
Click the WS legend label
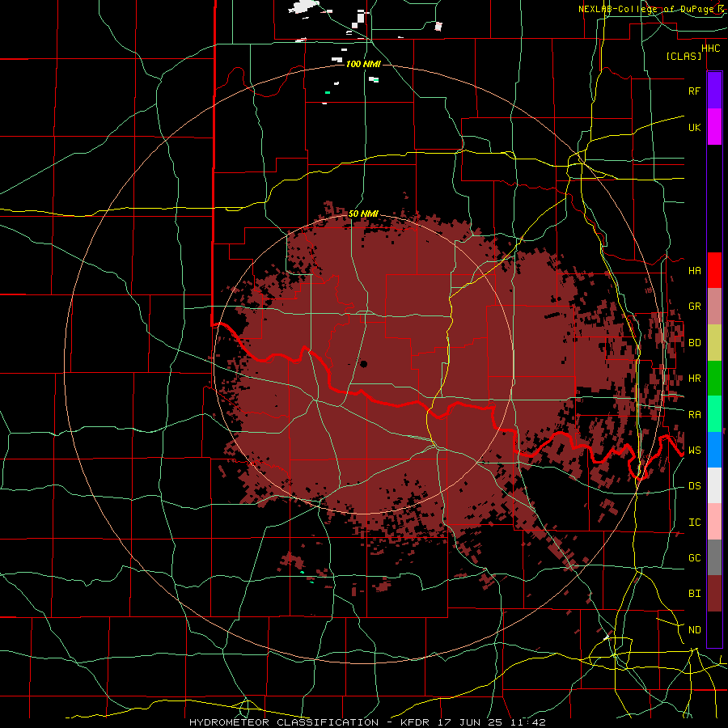point(694,450)
